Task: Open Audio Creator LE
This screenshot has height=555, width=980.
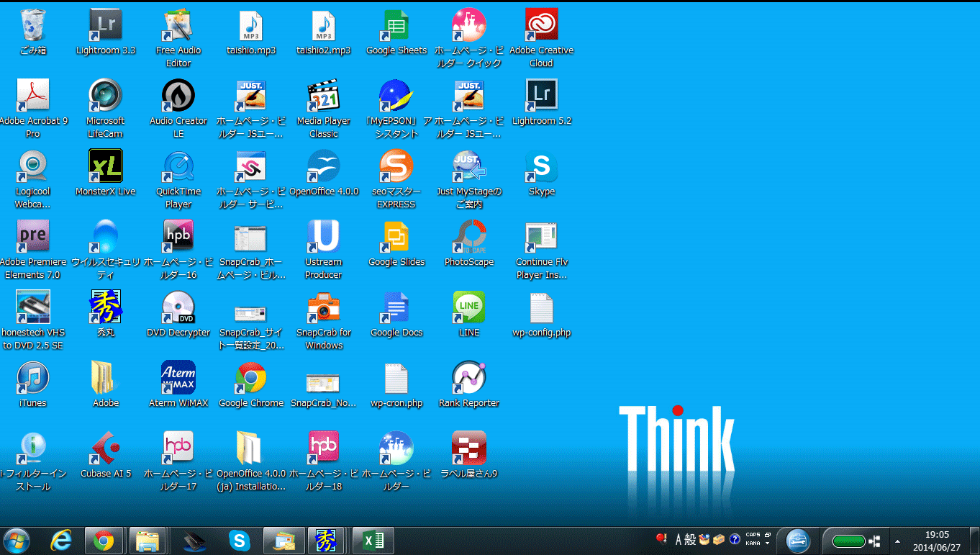Action: pyautogui.click(x=178, y=109)
